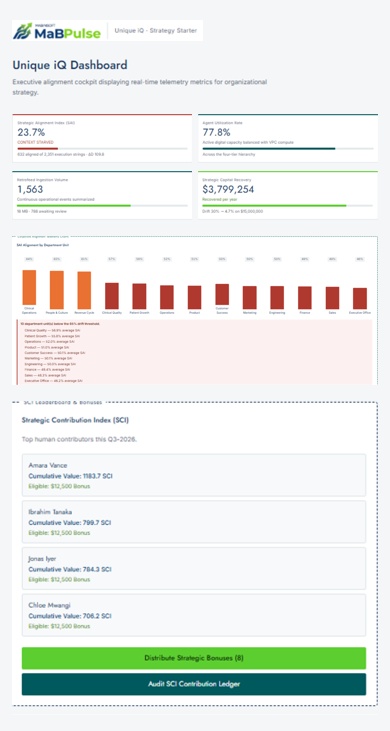Click Cumulative Value: 799.7 SCI text
Image resolution: width=390 pixels, height=731 pixels.
pos(70,523)
